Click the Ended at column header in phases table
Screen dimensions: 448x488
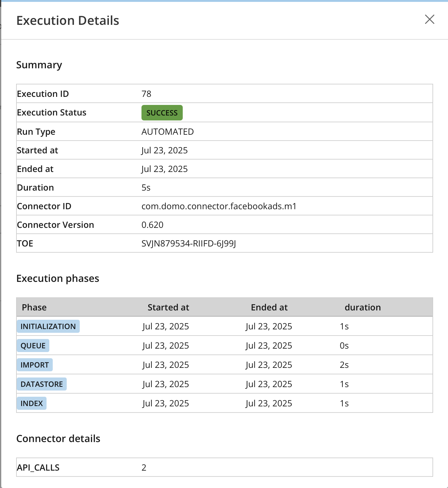[269, 307]
